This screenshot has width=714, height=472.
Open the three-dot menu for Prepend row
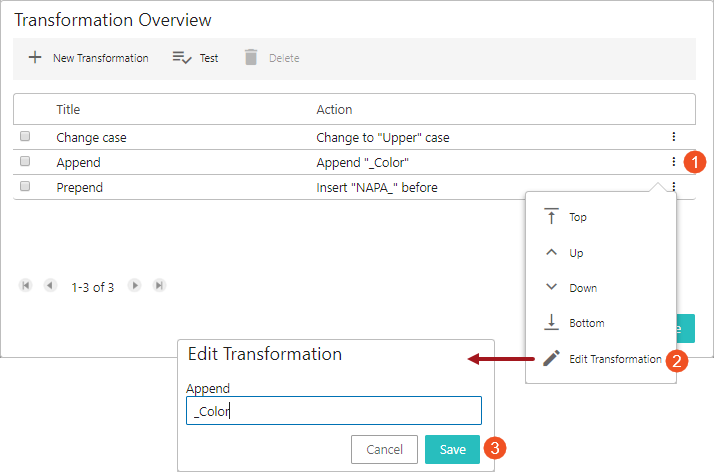point(673,186)
